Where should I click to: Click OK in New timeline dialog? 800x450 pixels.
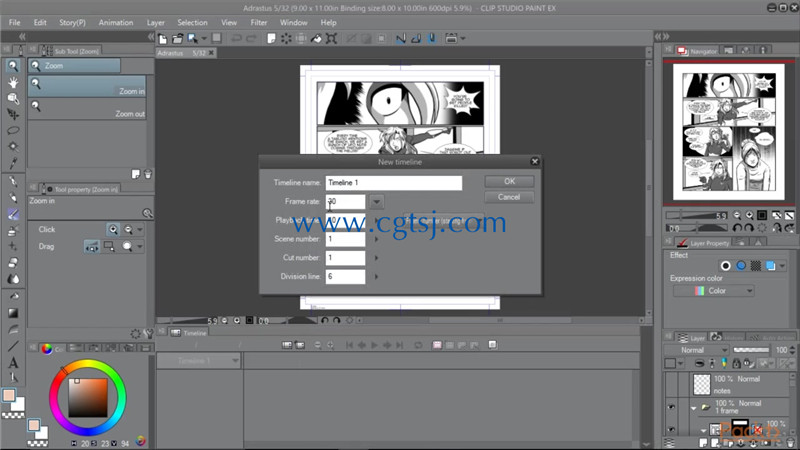coord(509,181)
